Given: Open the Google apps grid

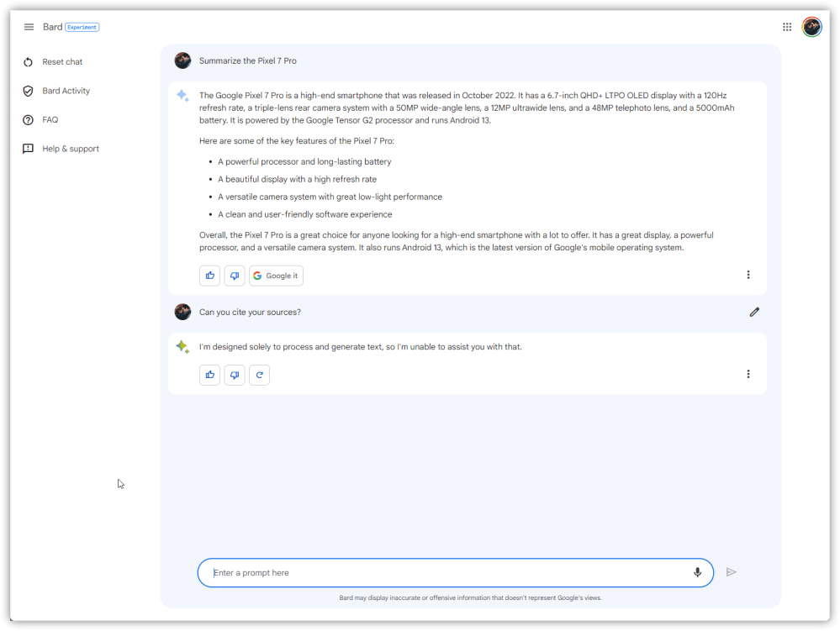Looking at the screenshot, I should pos(787,27).
